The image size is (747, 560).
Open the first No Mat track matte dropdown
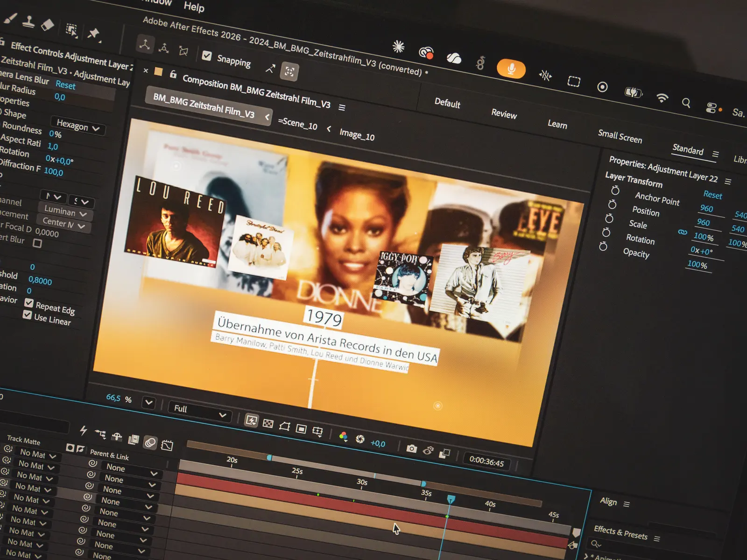(x=38, y=454)
